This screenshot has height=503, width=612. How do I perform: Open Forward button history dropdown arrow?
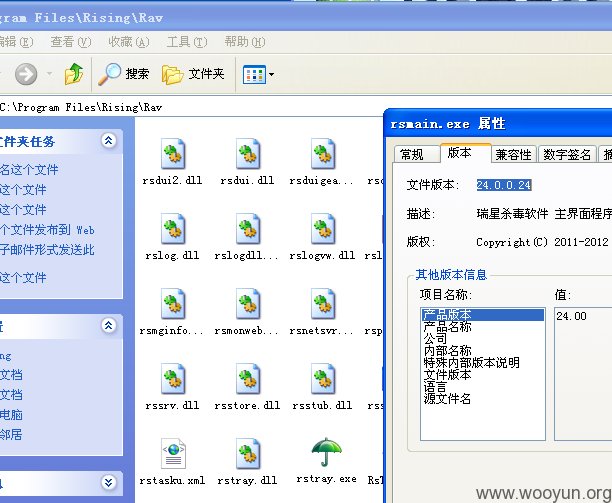point(50,73)
